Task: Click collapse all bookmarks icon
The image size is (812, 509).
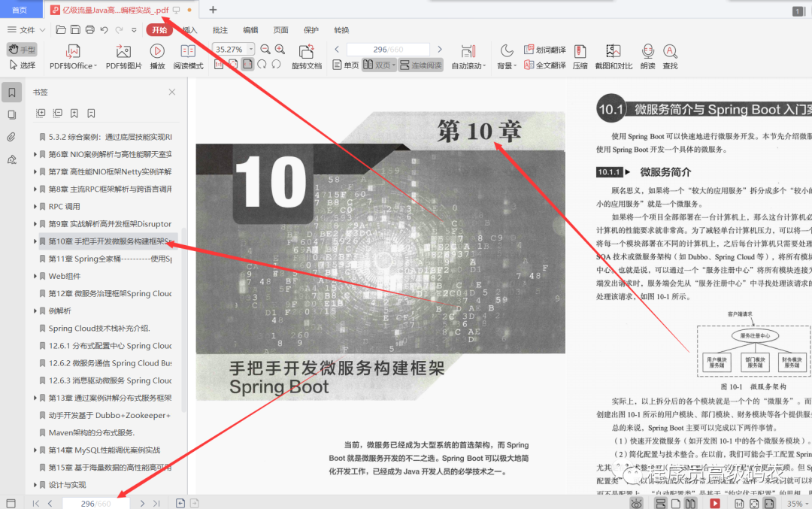Action: 57,114
